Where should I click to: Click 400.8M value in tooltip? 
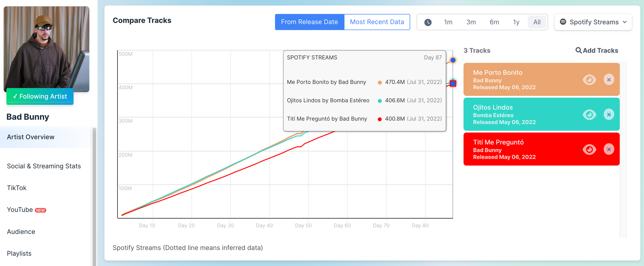(395, 119)
